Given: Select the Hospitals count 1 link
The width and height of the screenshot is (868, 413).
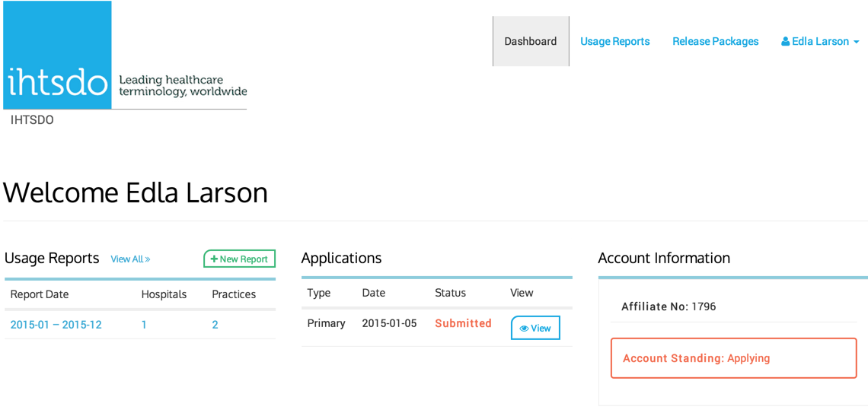Looking at the screenshot, I should pos(144,325).
